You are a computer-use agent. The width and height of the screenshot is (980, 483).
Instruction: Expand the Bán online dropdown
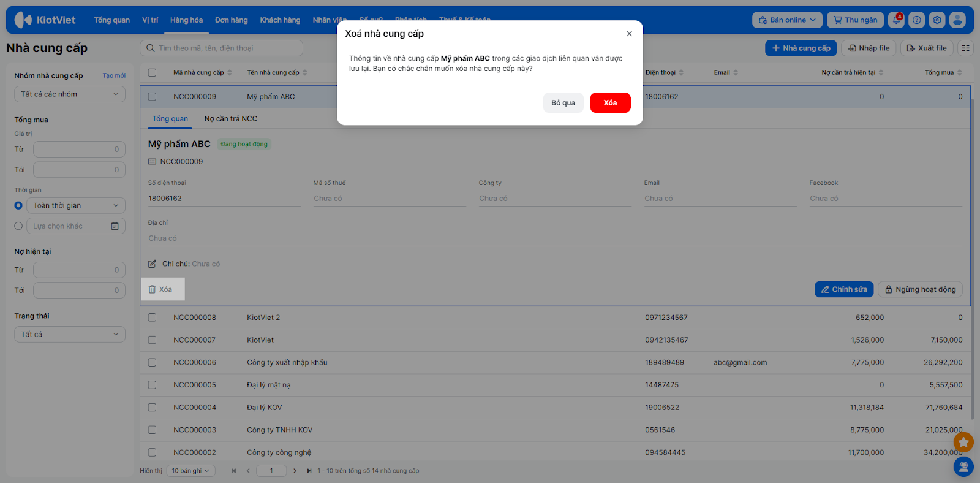pos(788,20)
